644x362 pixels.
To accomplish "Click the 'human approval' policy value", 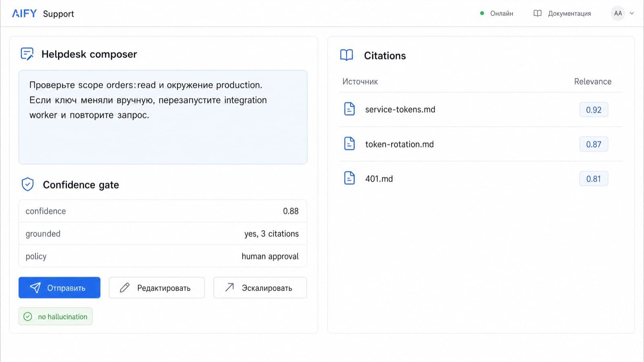I will 270,256.
